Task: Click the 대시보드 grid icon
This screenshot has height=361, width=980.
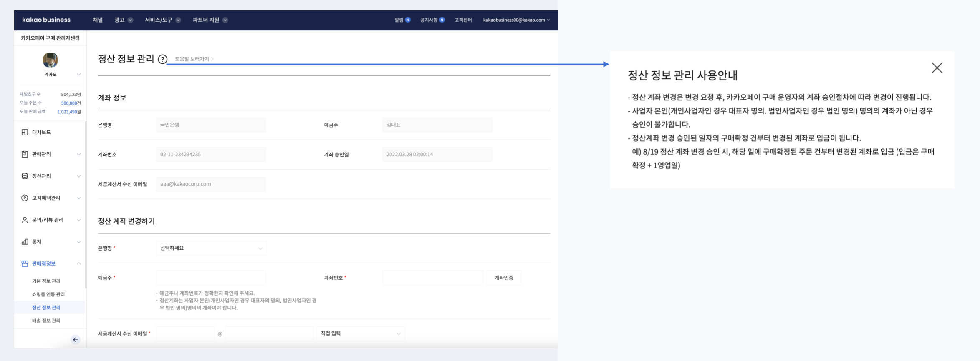Action: point(25,132)
